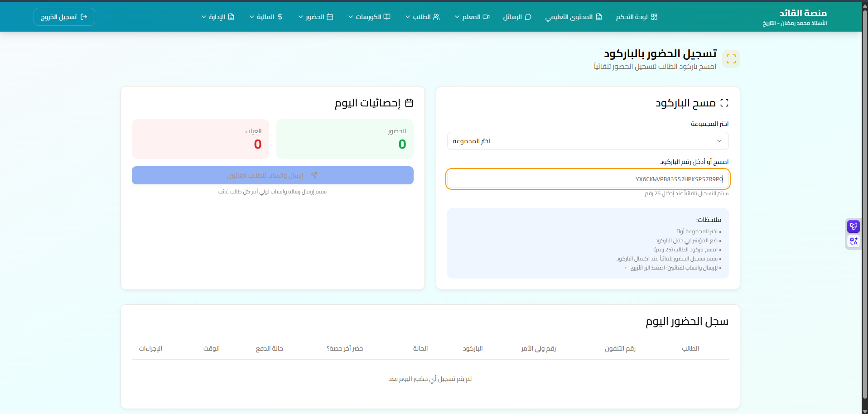Open the الرسائل messages page

pyautogui.click(x=517, y=17)
